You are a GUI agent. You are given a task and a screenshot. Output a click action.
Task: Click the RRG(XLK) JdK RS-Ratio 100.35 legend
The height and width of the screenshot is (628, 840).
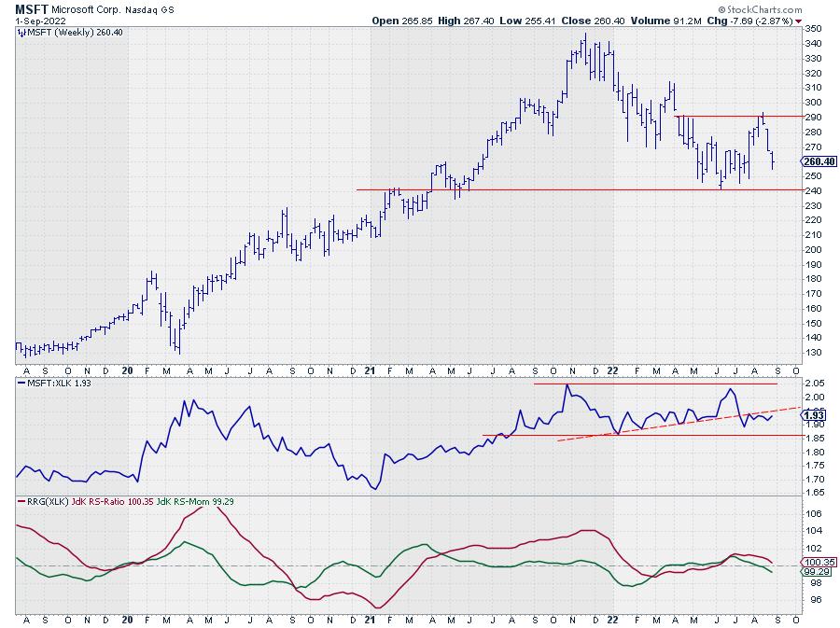86,502
